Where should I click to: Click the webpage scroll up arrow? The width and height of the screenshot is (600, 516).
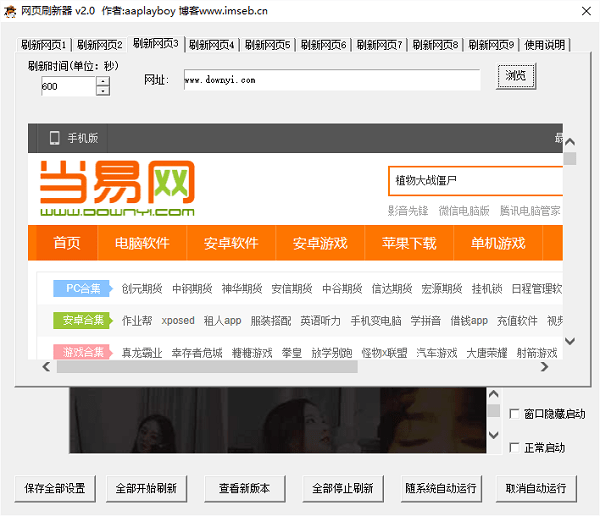pos(570,142)
